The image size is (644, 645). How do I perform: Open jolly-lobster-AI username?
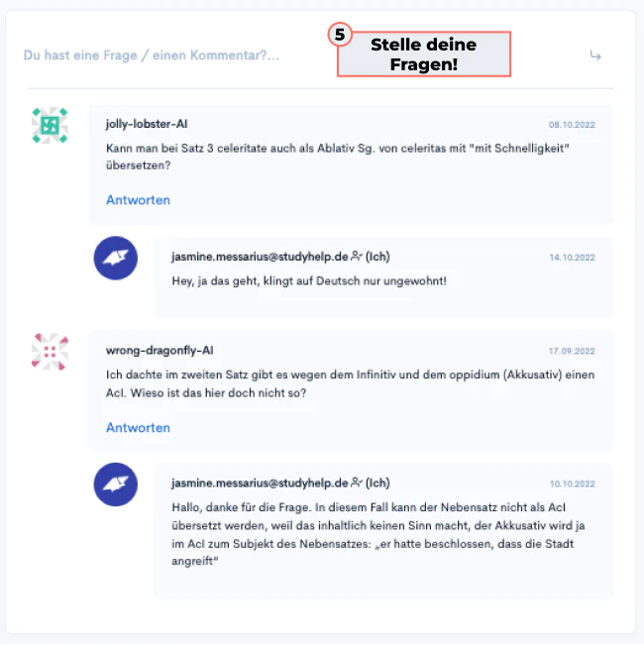tap(147, 124)
